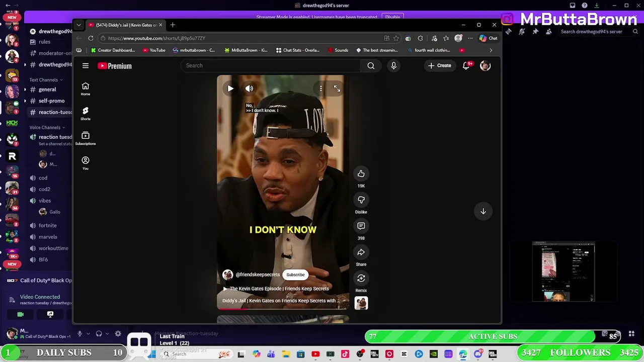The image size is (644, 362).
Task: Click the YouTube search box
Action: click(270, 65)
